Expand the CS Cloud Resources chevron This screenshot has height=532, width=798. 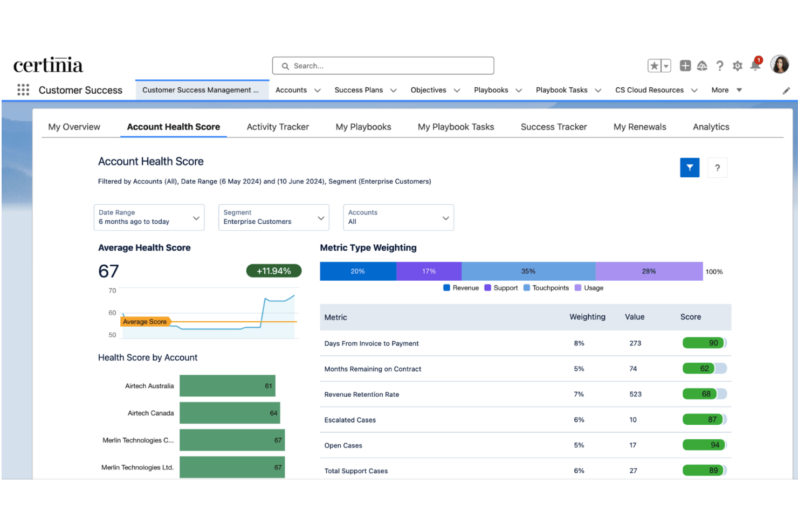click(x=694, y=91)
